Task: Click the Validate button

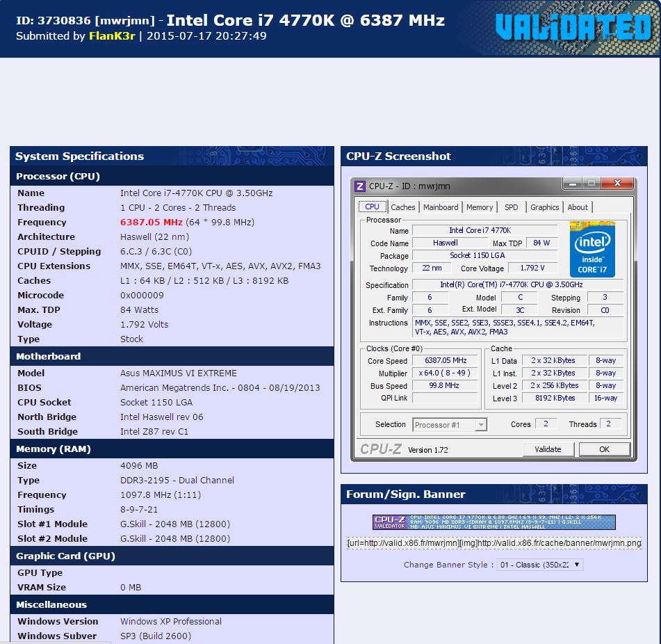Action: click(x=548, y=449)
